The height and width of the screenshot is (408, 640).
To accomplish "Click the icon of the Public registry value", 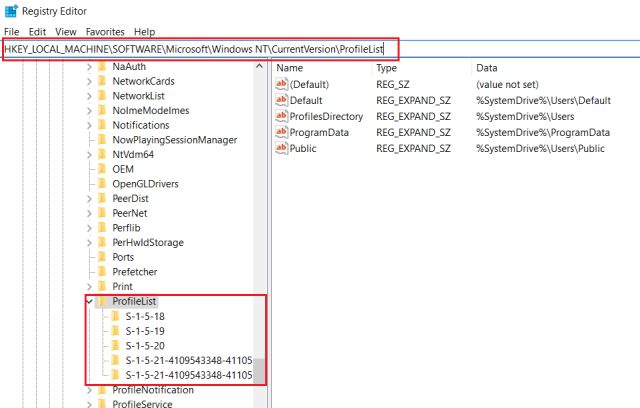I will [x=281, y=149].
